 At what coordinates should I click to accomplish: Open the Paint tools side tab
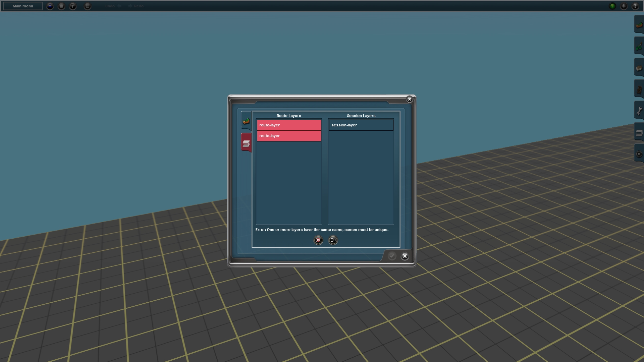639,46
